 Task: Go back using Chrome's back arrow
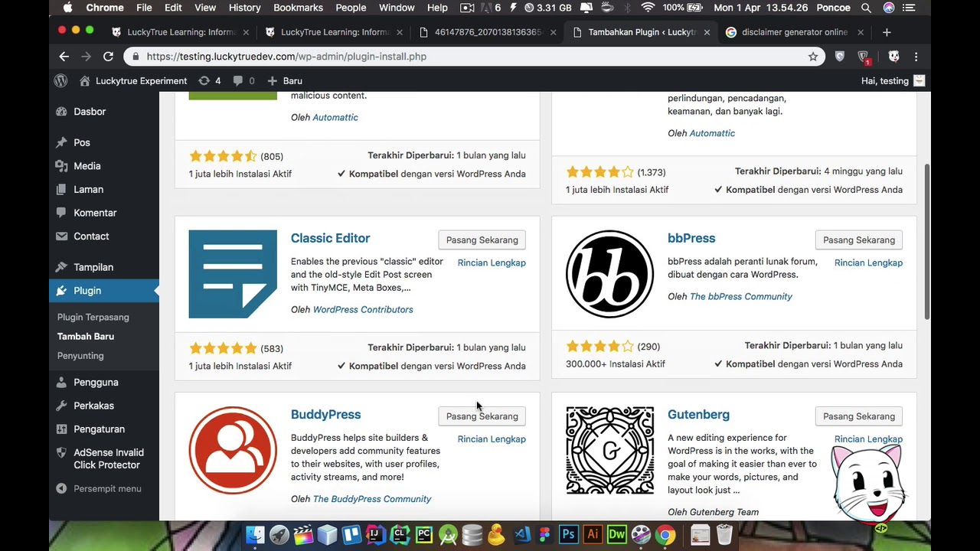[64, 57]
